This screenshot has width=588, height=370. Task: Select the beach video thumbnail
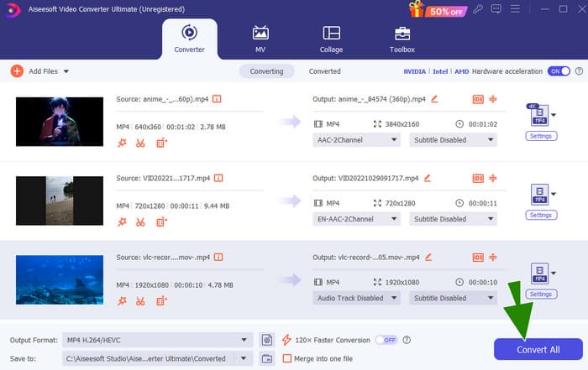pyautogui.click(x=60, y=201)
